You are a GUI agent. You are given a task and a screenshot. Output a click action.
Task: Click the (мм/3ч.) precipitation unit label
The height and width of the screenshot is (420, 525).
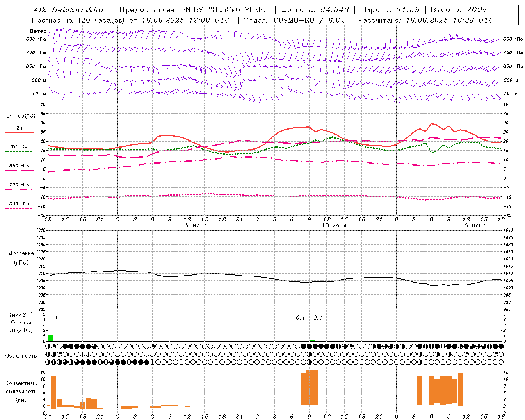tap(21, 315)
